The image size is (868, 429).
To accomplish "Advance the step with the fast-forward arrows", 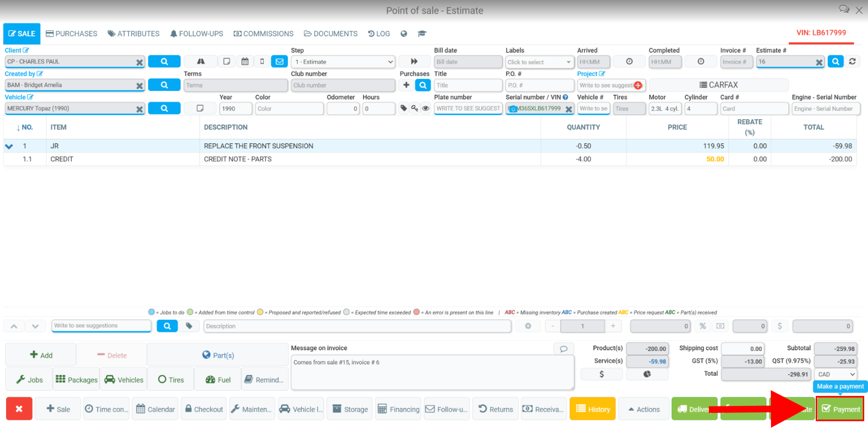I will tap(414, 61).
